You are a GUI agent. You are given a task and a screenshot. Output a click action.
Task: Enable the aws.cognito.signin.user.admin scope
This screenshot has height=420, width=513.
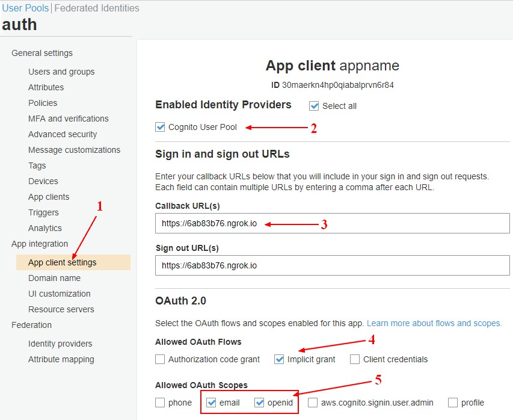pyautogui.click(x=311, y=403)
